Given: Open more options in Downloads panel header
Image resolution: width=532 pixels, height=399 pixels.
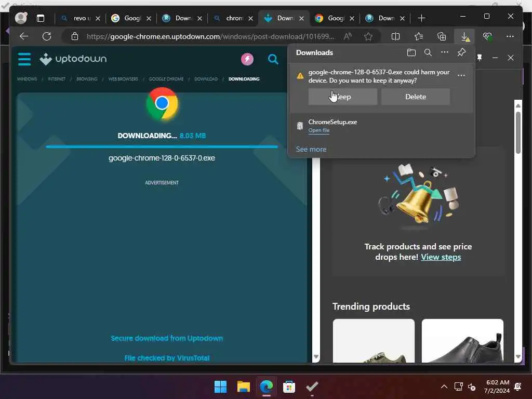Looking at the screenshot, I should tap(445, 52).
